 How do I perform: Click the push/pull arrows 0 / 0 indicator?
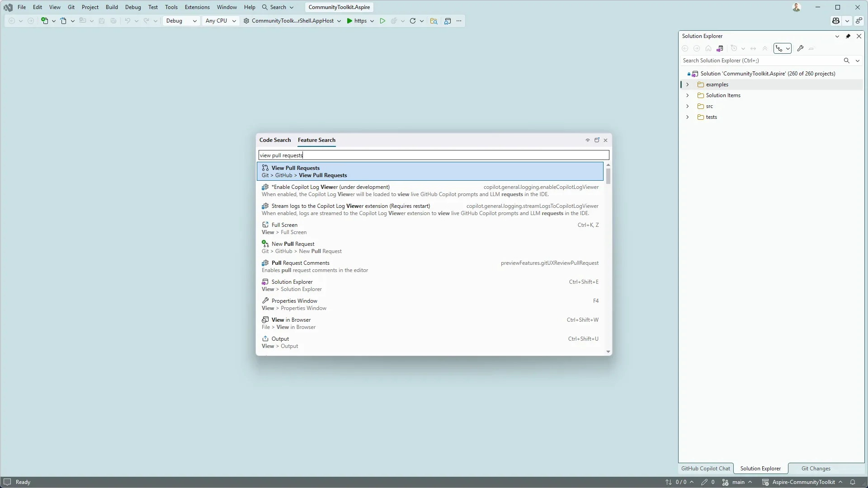679,482
